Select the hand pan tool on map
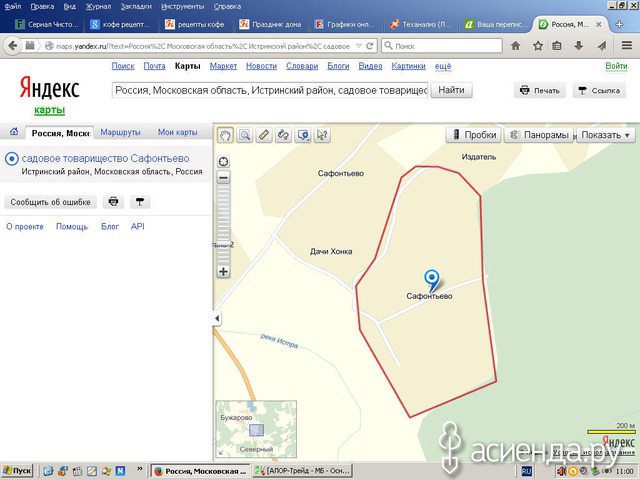 tap(225, 135)
